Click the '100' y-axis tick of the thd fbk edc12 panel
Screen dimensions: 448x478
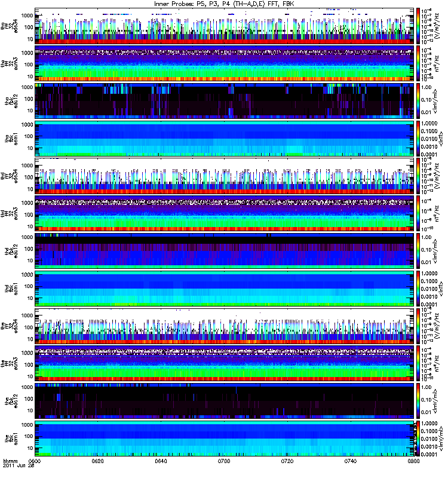[29, 249]
